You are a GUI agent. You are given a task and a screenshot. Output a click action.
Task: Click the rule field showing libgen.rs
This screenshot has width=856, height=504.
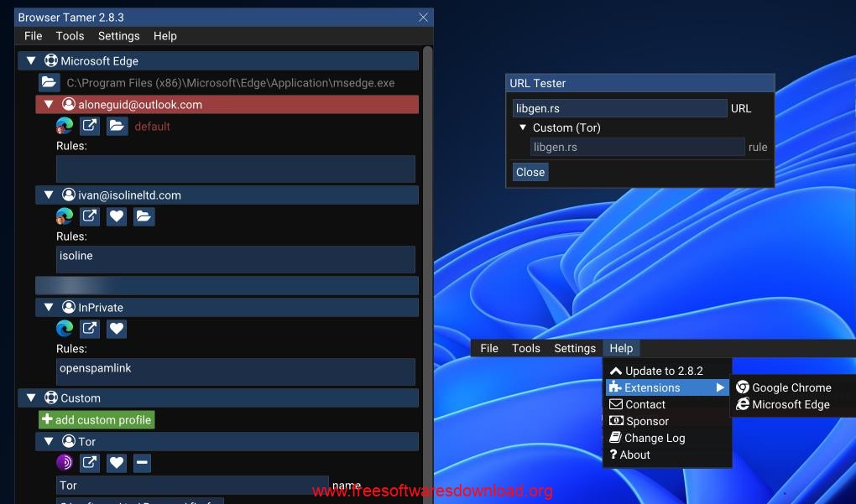638,147
